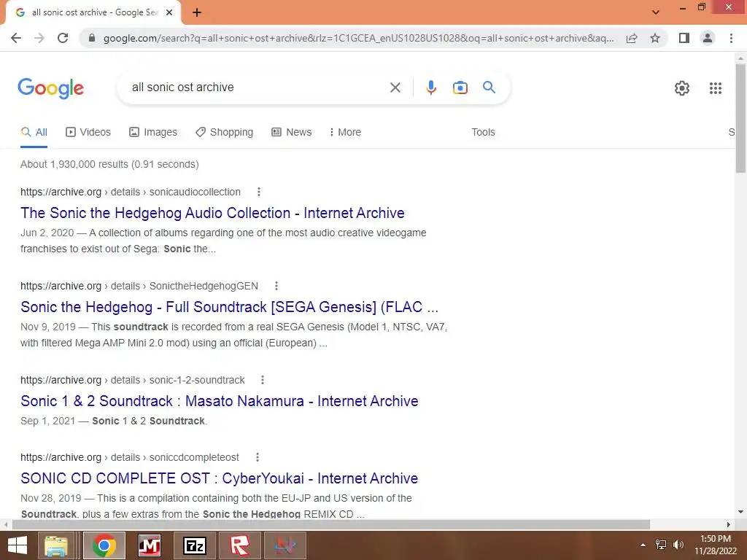Screen dimensions: 747x560
Task: Open the Windows Start menu
Action: coord(17,545)
